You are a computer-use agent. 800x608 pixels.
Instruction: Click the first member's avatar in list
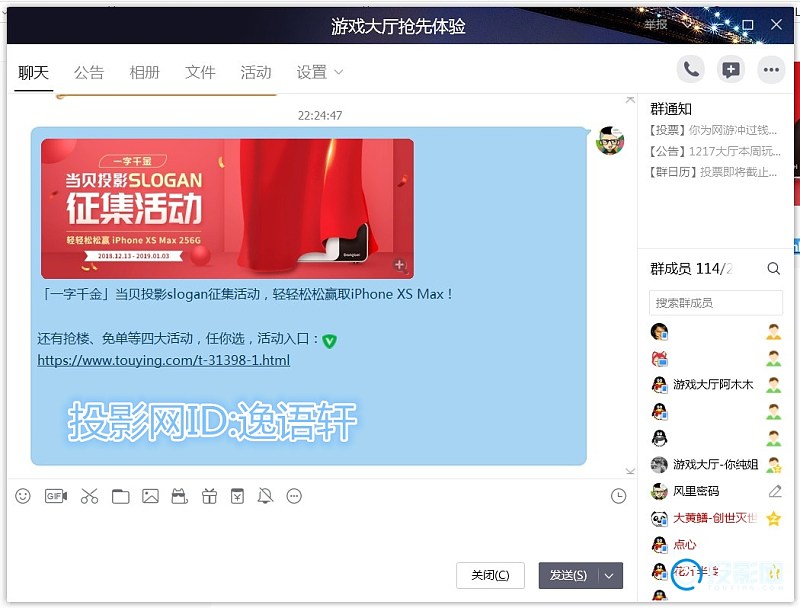[x=659, y=332]
